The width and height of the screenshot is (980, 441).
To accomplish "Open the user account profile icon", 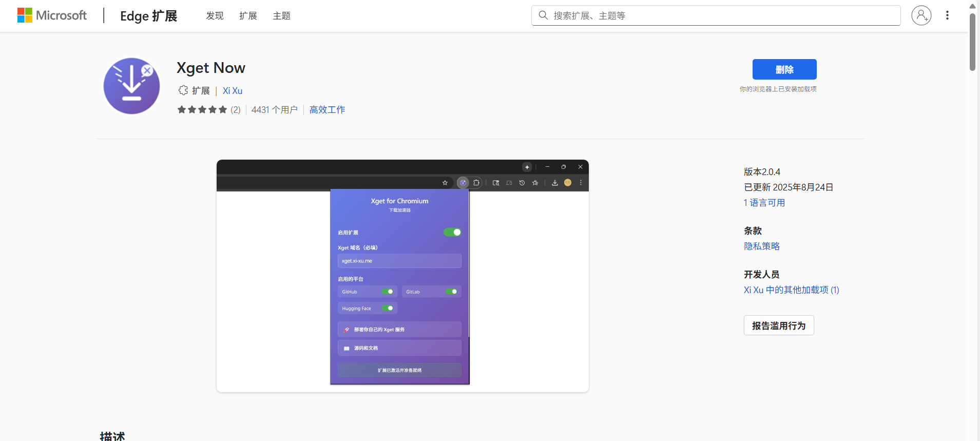I will point(921,15).
